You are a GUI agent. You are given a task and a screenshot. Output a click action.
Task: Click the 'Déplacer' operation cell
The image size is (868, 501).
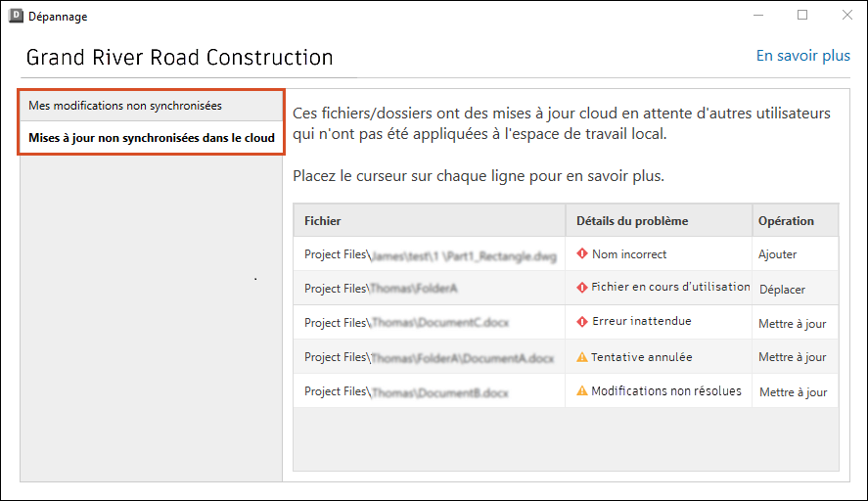click(795, 289)
